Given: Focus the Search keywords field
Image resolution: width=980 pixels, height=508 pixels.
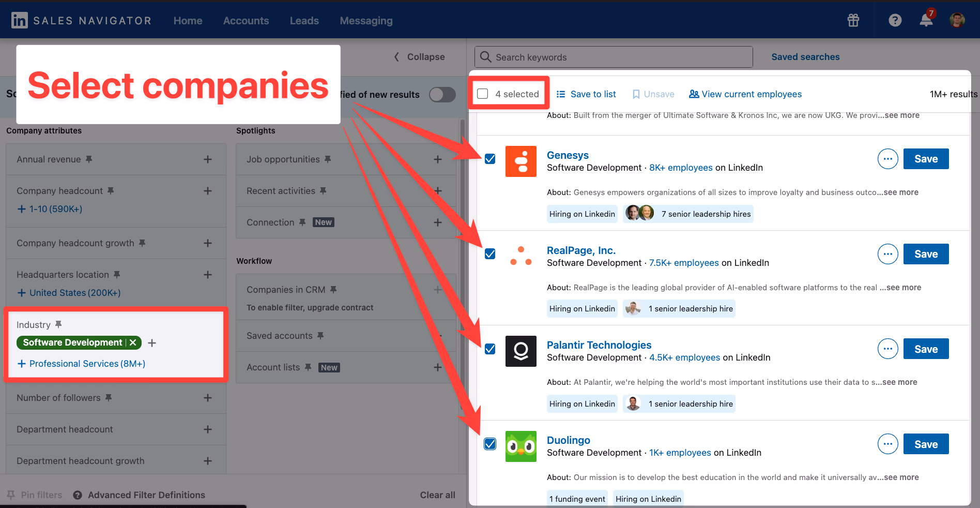Looking at the screenshot, I should pos(614,57).
